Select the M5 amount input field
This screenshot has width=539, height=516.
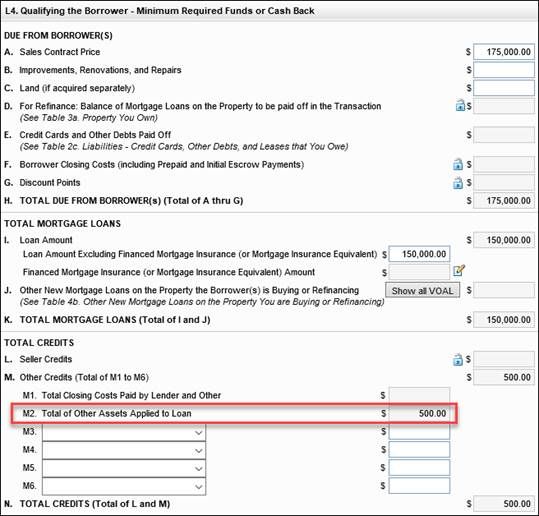tap(419, 468)
